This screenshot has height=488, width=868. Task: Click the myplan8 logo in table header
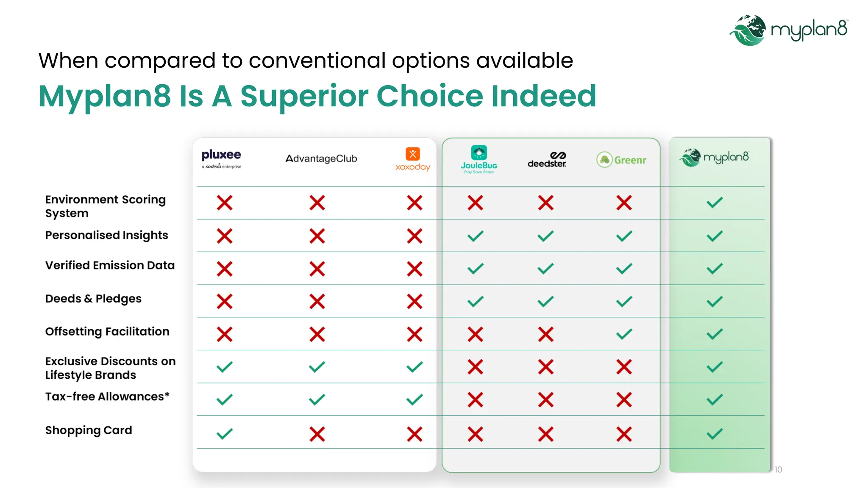tap(715, 158)
